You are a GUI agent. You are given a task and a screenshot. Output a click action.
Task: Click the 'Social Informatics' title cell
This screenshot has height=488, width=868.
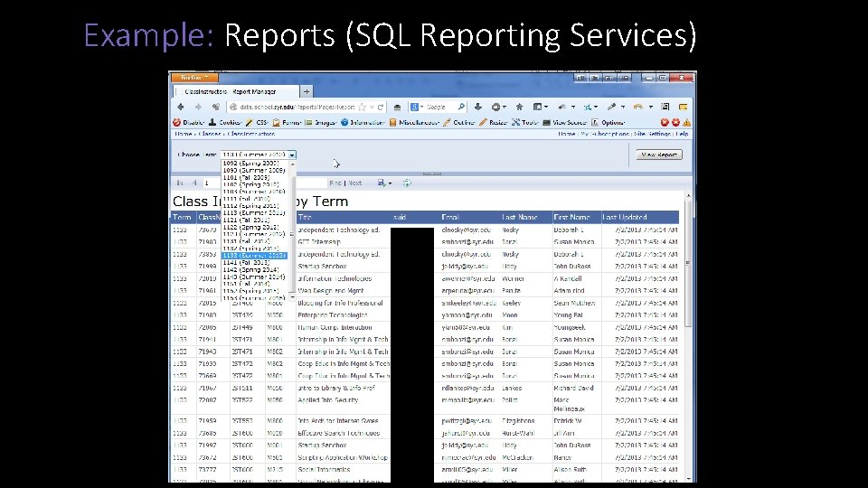(324, 469)
